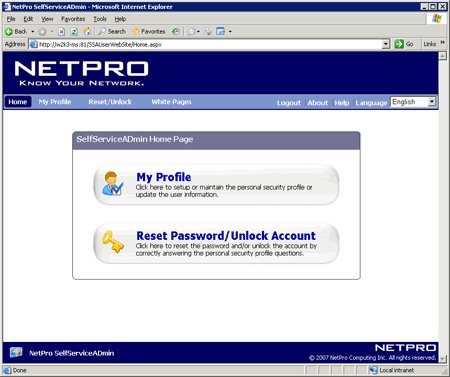
Task: Click the "SelfServiceADmin Home Page" heading text
Action: coord(135,139)
